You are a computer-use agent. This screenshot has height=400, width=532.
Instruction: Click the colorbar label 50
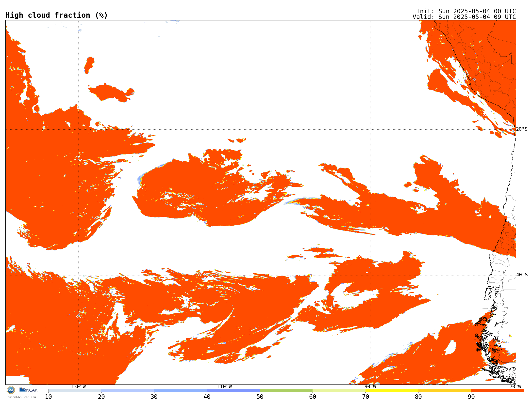point(260,397)
